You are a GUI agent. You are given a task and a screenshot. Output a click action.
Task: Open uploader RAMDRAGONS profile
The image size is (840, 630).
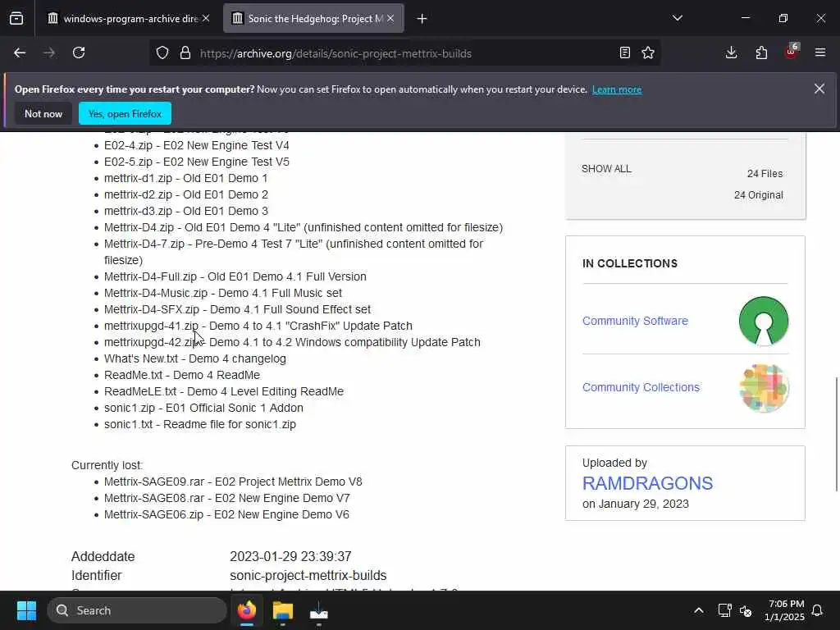coord(647,483)
